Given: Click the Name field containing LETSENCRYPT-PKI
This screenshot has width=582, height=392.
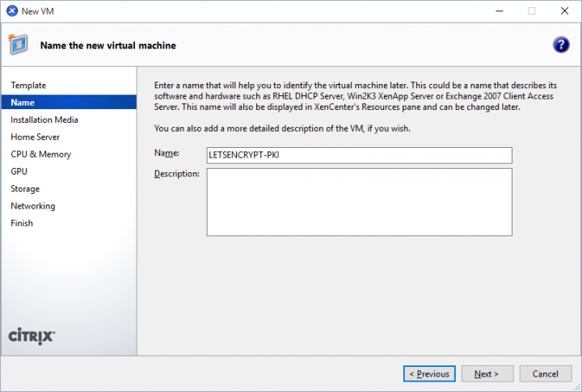Looking at the screenshot, I should pyautogui.click(x=360, y=155).
